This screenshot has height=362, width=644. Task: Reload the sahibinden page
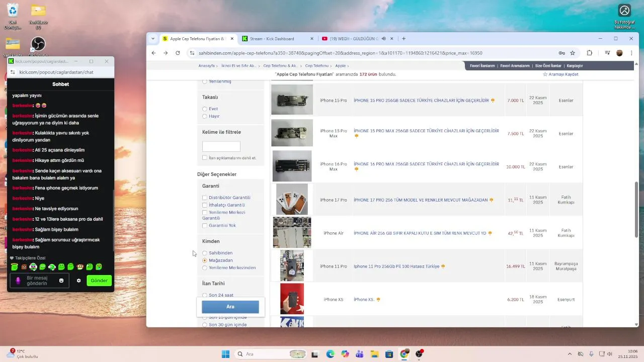coord(178,53)
